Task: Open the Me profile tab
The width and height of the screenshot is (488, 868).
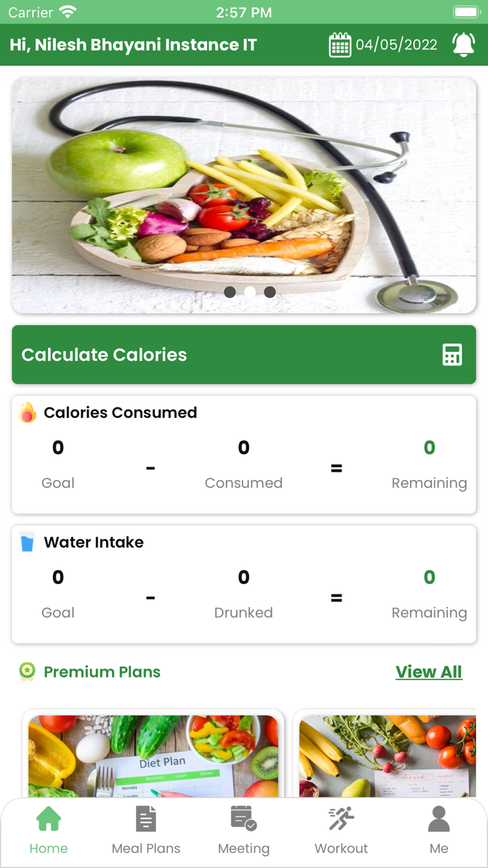Action: 439,830
